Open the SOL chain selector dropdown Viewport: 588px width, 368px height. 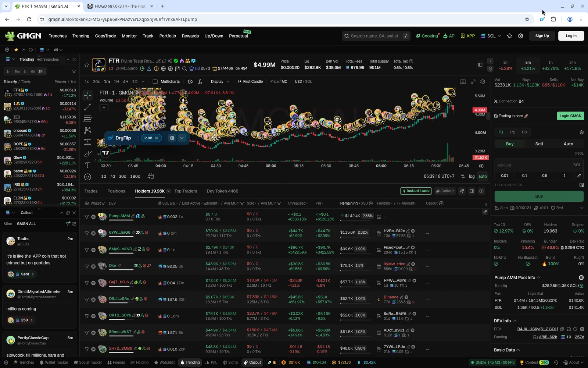pyautogui.click(x=491, y=36)
